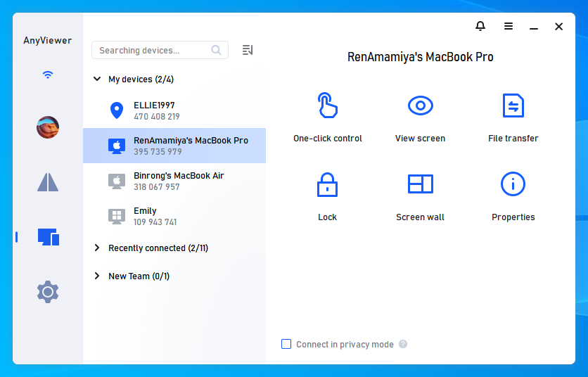Collapse the My devices (2/4) group

97,79
